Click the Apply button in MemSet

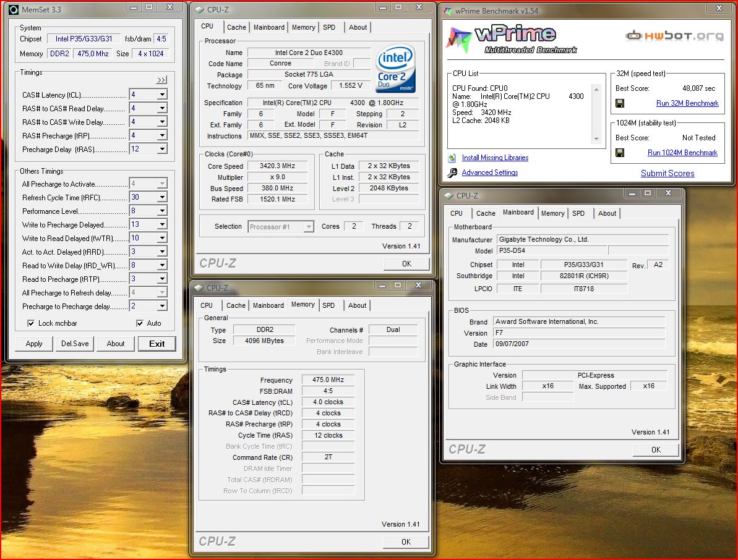[34, 344]
